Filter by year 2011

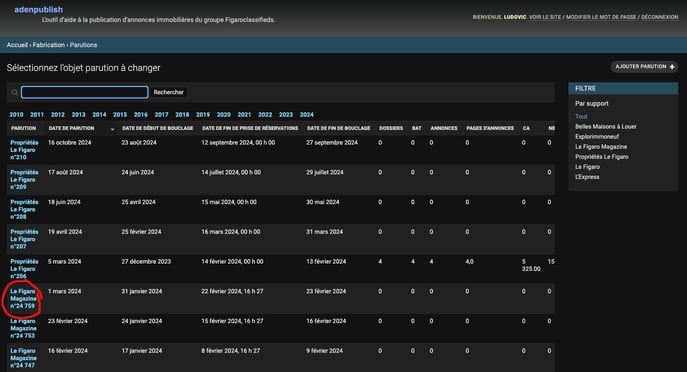(37, 114)
